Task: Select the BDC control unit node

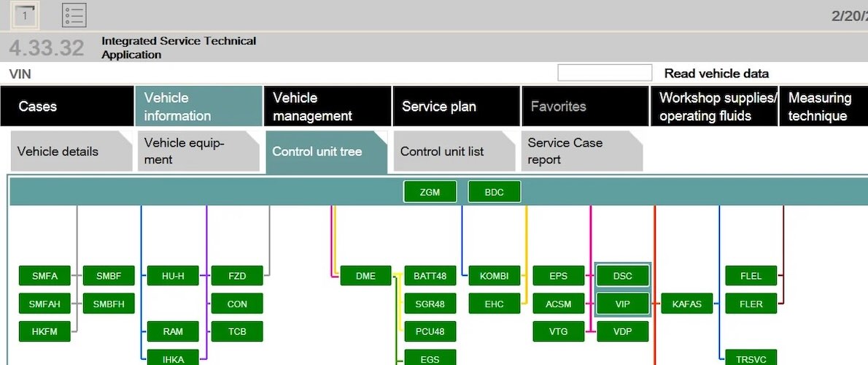Action: click(494, 192)
